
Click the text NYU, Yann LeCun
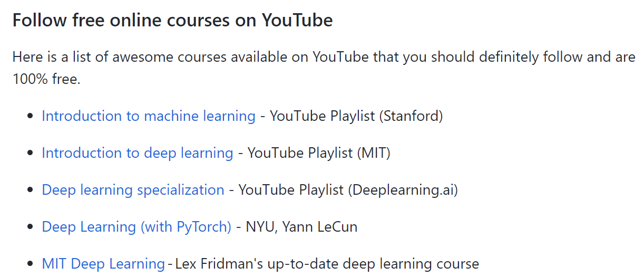(302, 227)
